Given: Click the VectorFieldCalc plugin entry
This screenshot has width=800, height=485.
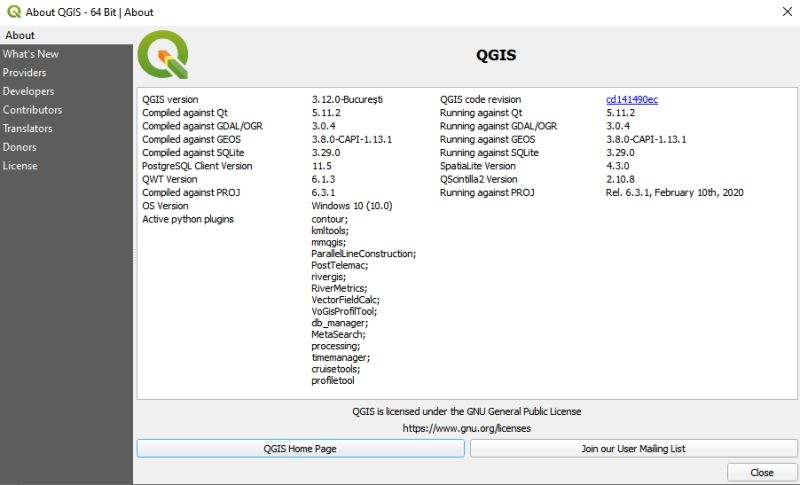Looking at the screenshot, I should point(345,300).
